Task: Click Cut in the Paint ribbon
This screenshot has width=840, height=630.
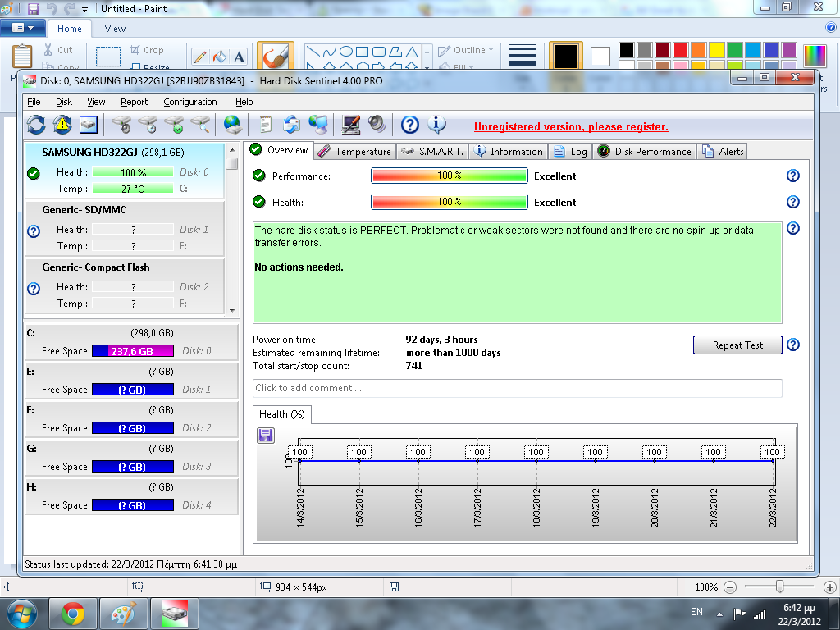Action: coord(58,50)
